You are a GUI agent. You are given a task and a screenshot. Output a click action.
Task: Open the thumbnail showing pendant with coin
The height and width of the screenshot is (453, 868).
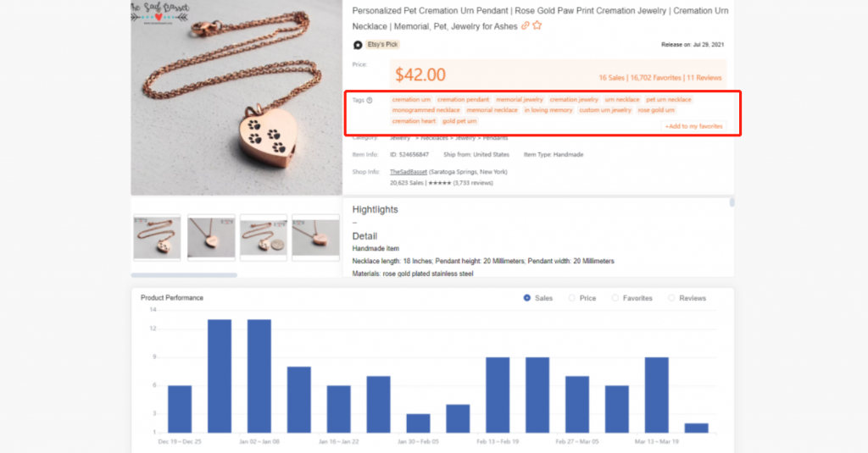(x=264, y=237)
